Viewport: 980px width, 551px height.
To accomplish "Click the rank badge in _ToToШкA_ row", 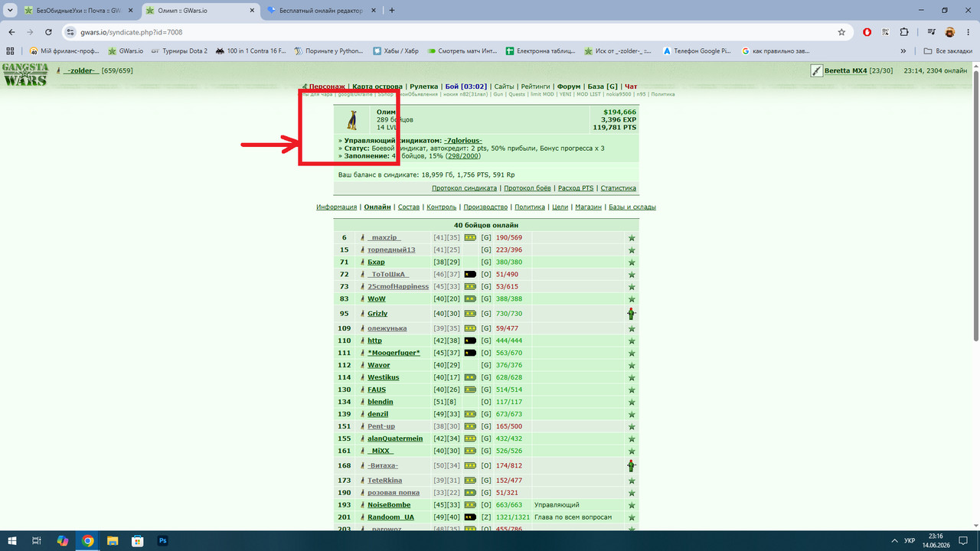I will click(470, 274).
